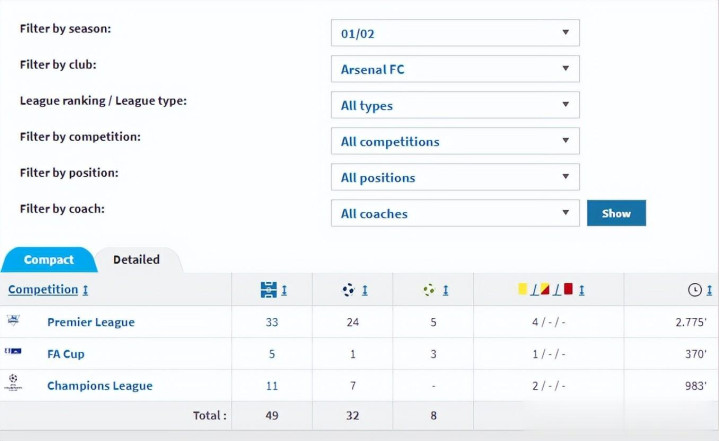Viewport: 719px width, 441px height.
Task: Click the FA Cup logo icon
Action: (13, 353)
